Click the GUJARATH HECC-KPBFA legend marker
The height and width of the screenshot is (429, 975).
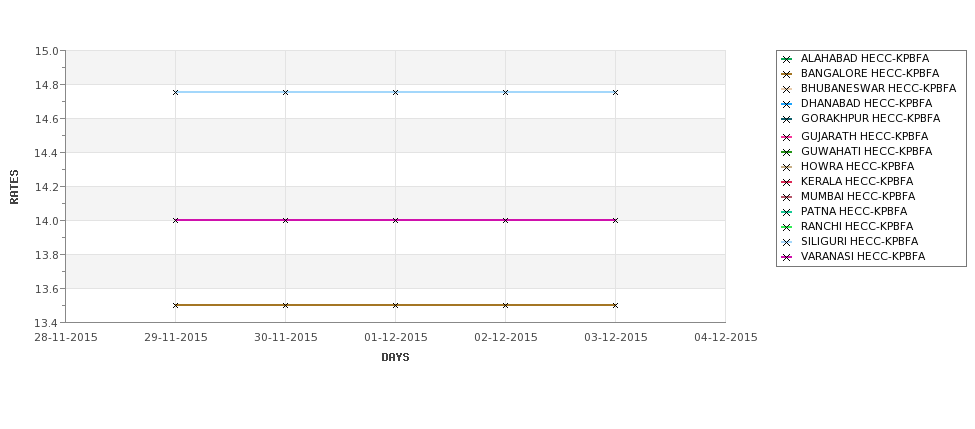(x=787, y=137)
